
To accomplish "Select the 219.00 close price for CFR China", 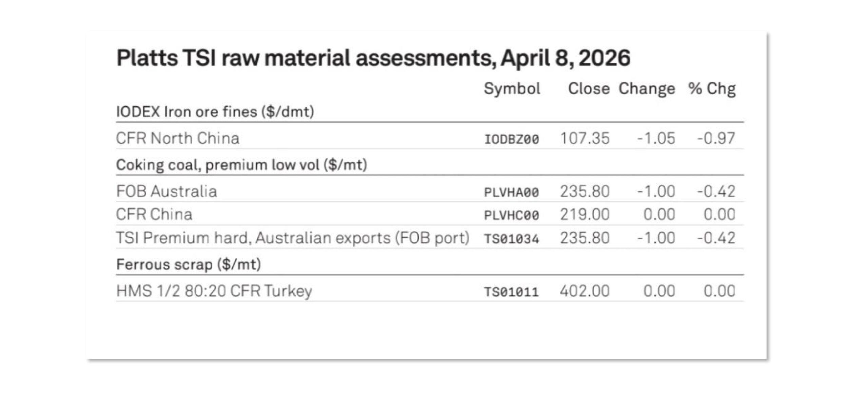I will pos(585,214).
